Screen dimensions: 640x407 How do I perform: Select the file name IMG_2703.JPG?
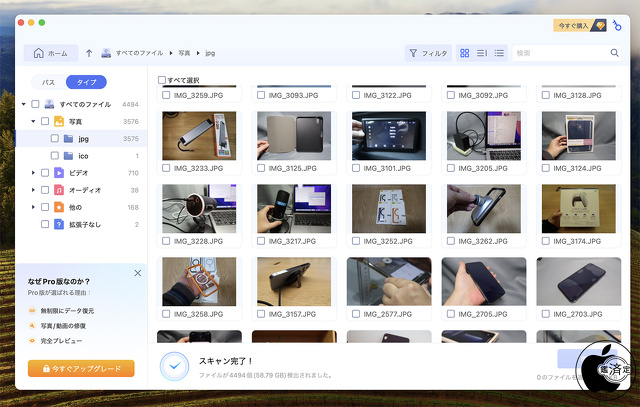click(578, 314)
